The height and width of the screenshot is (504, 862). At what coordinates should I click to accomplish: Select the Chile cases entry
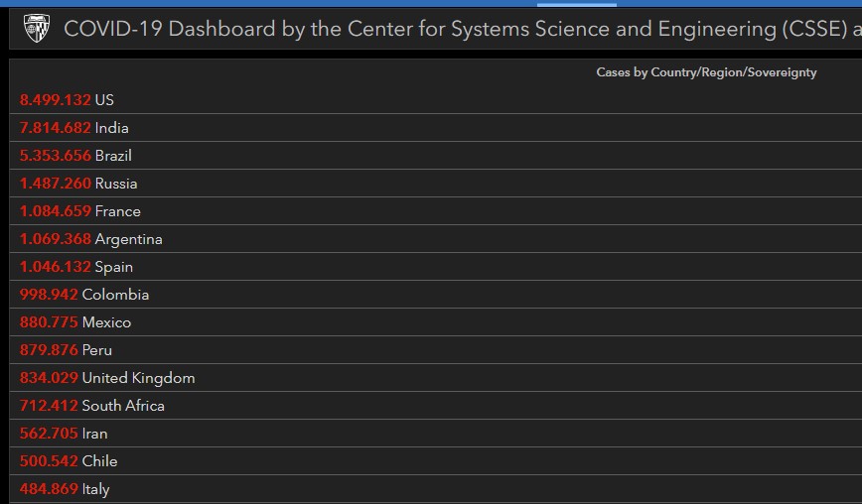(435, 461)
